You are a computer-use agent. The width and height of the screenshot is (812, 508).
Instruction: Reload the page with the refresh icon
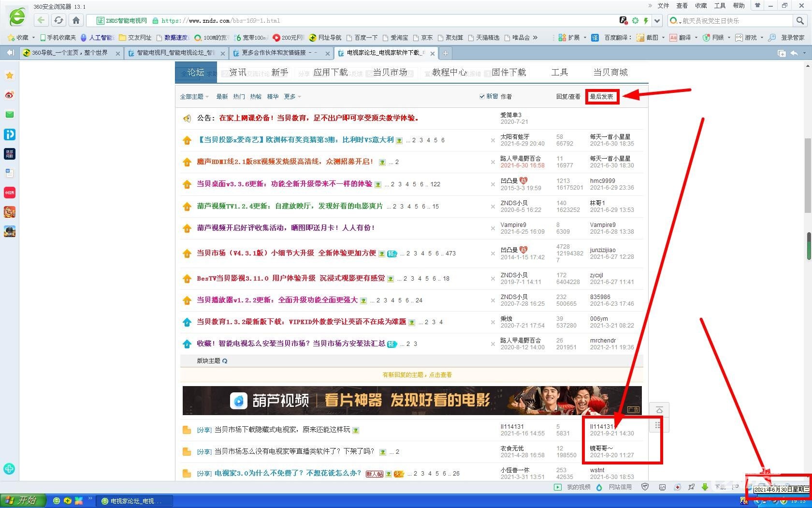[58, 20]
